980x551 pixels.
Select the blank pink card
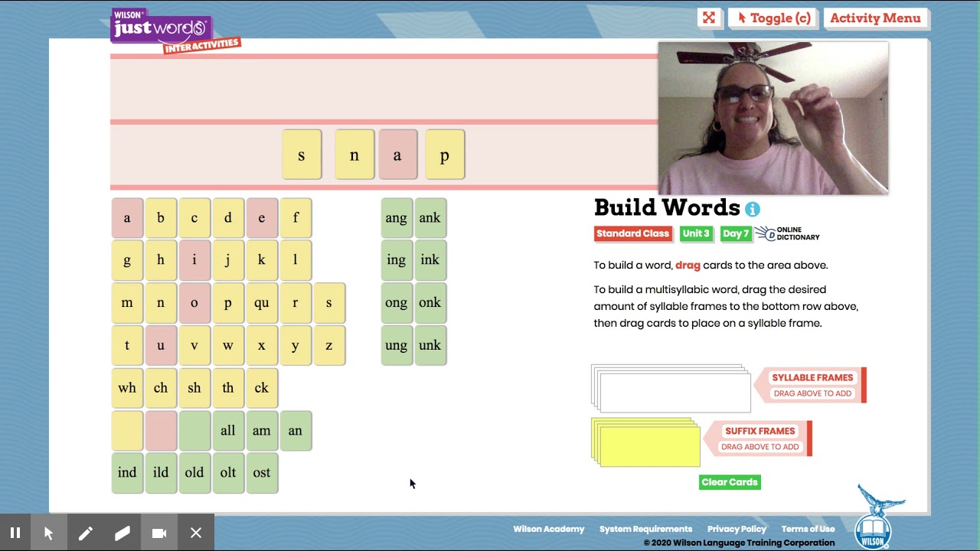(161, 431)
